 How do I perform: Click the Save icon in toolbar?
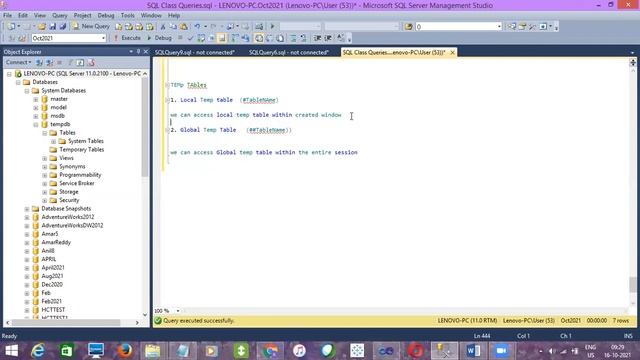[x=52, y=27]
